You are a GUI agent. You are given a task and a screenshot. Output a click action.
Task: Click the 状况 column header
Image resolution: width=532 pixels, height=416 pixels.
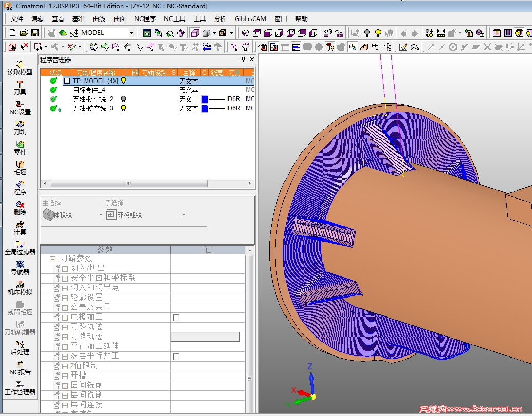click(x=55, y=72)
